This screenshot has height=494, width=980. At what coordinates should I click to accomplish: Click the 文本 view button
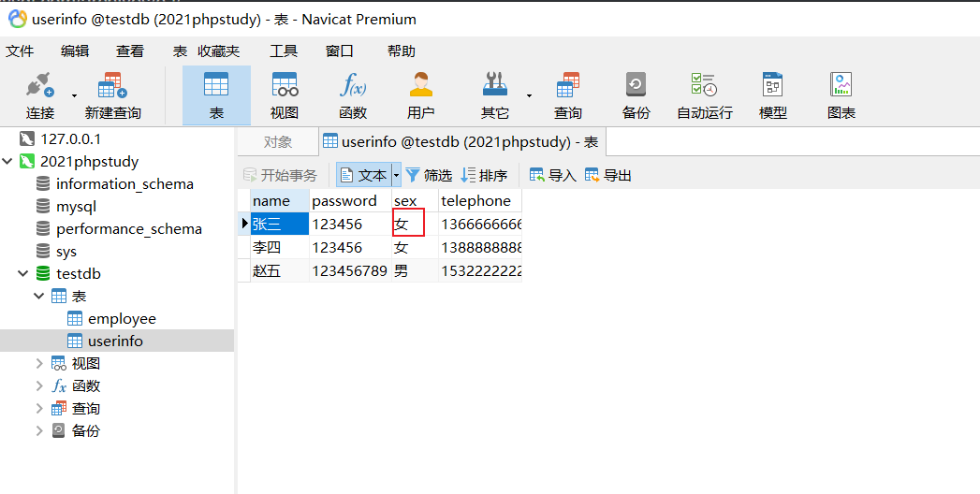[x=364, y=176]
